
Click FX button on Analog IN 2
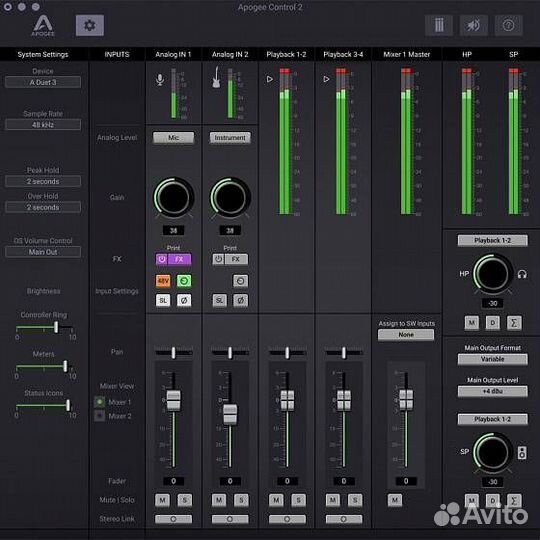point(236,259)
